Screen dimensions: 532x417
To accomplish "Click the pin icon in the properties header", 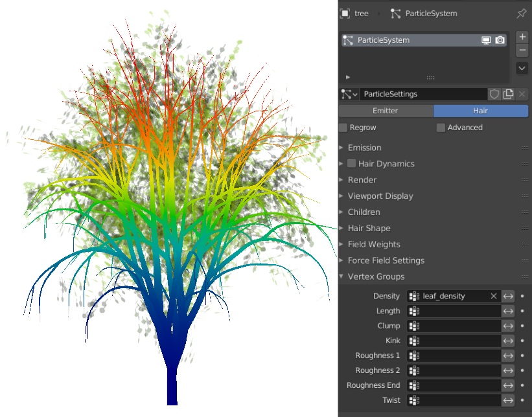I will pyautogui.click(x=521, y=14).
